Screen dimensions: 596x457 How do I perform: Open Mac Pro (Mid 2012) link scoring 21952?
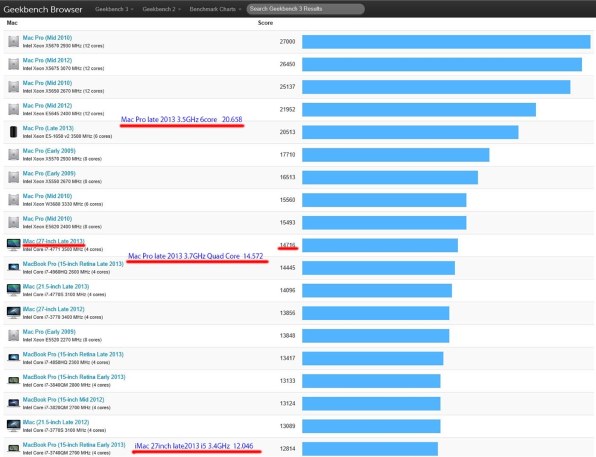pyautogui.click(x=47, y=106)
